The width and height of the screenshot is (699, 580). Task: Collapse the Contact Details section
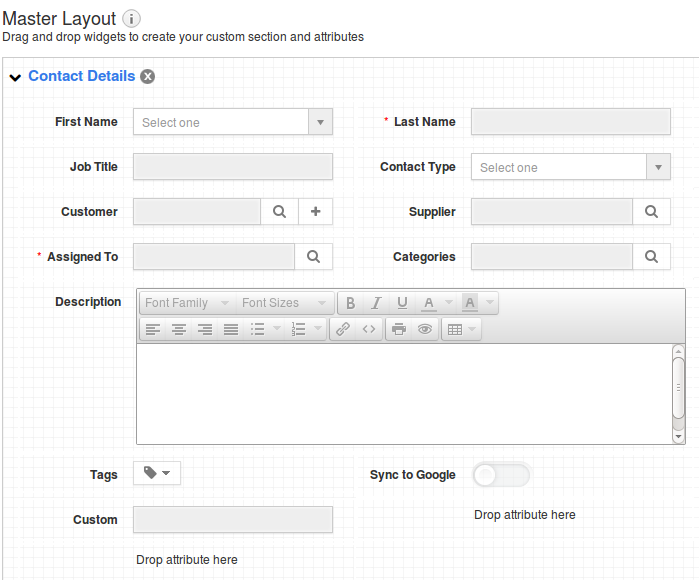[x=15, y=77]
